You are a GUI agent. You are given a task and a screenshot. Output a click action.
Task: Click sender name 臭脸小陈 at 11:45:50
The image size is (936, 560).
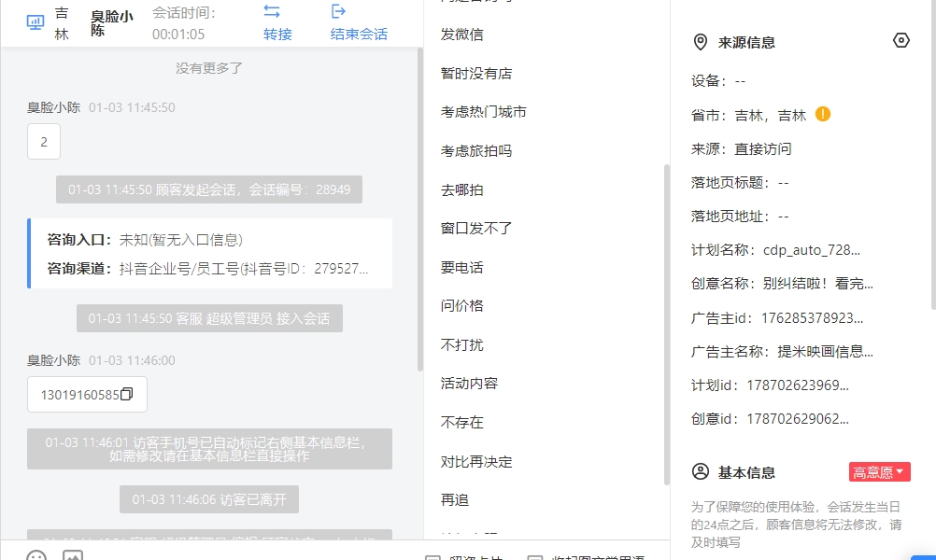54,108
